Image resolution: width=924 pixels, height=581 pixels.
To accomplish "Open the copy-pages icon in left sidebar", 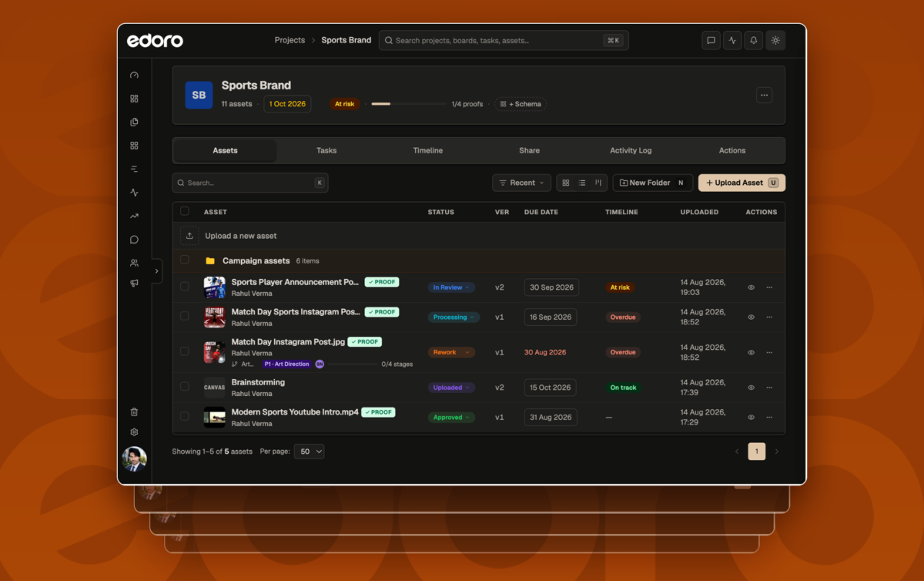I will click(134, 122).
